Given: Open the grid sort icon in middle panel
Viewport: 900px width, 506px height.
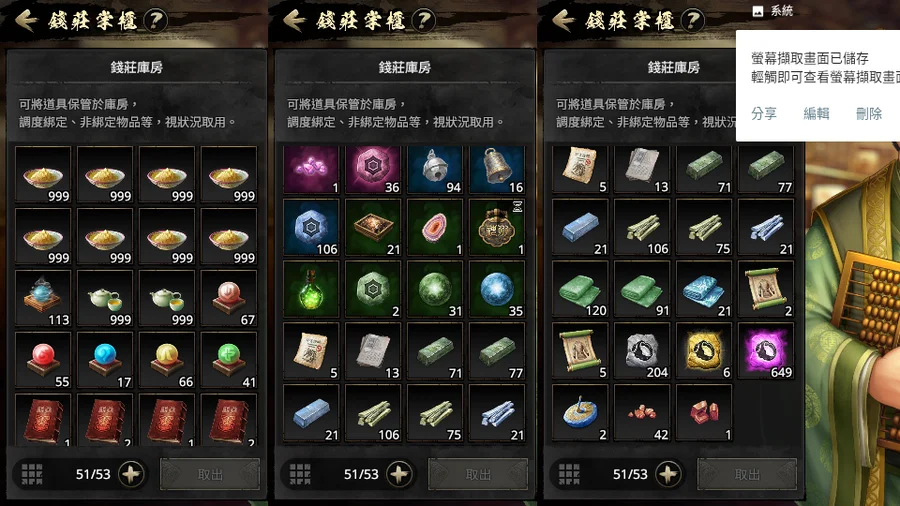Looking at the screenshot, I should (x=300, y=474).
